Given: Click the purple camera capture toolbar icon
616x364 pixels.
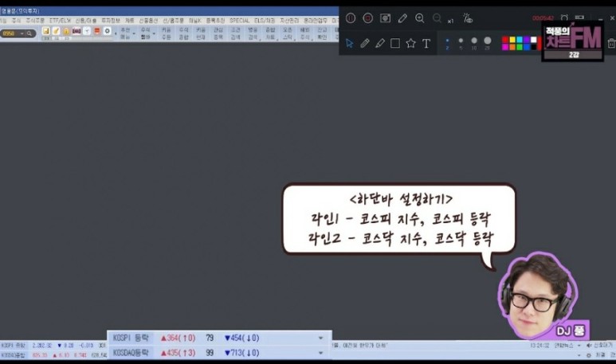Looking at the screenshot, I should coord(77,31).
